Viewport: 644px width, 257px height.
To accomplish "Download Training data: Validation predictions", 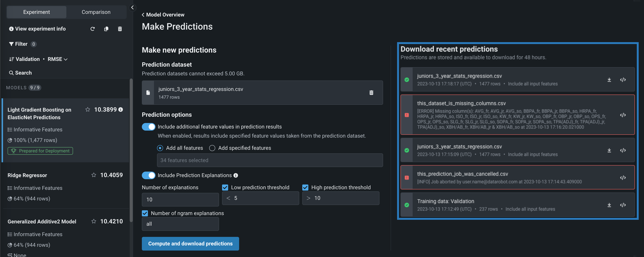I will (609, 205).
